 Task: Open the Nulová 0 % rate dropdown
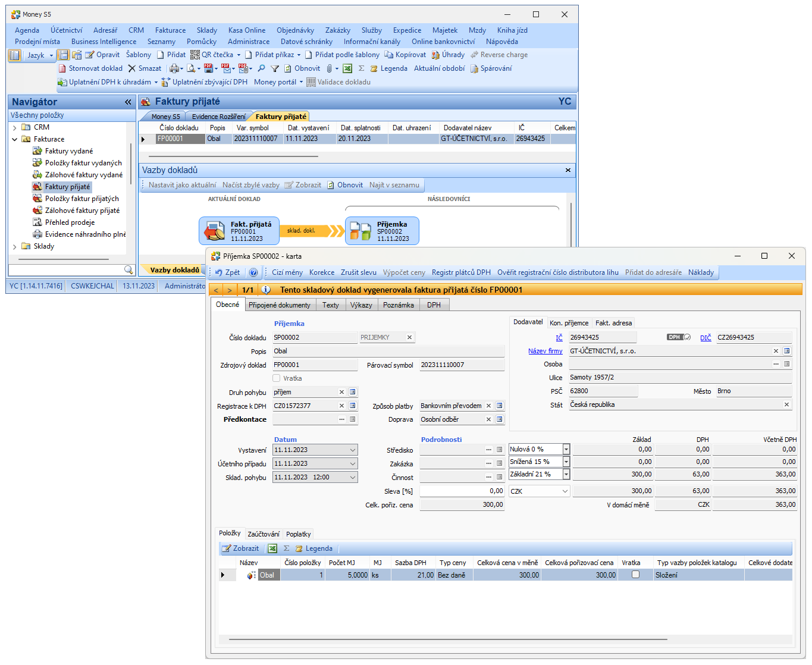566,450
